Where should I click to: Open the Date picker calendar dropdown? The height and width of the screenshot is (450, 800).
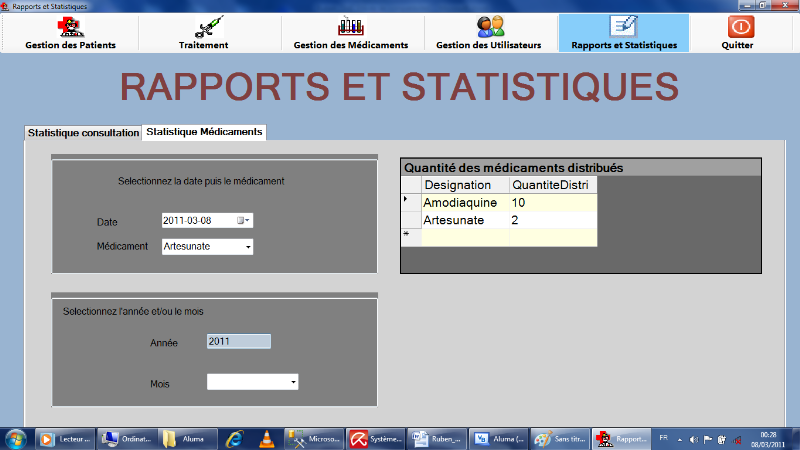pos(243,220)
